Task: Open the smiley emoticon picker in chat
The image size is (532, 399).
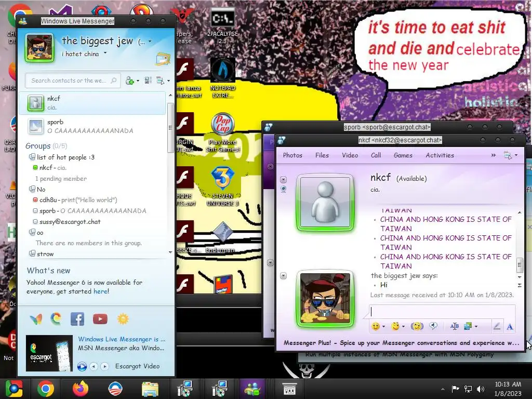Action: pos(375,326)
